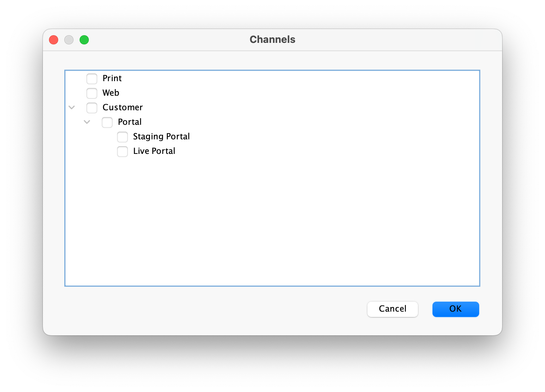545x392 pixels.
Task: Close the Channels window via red button
Action: (x=54, y=40)
